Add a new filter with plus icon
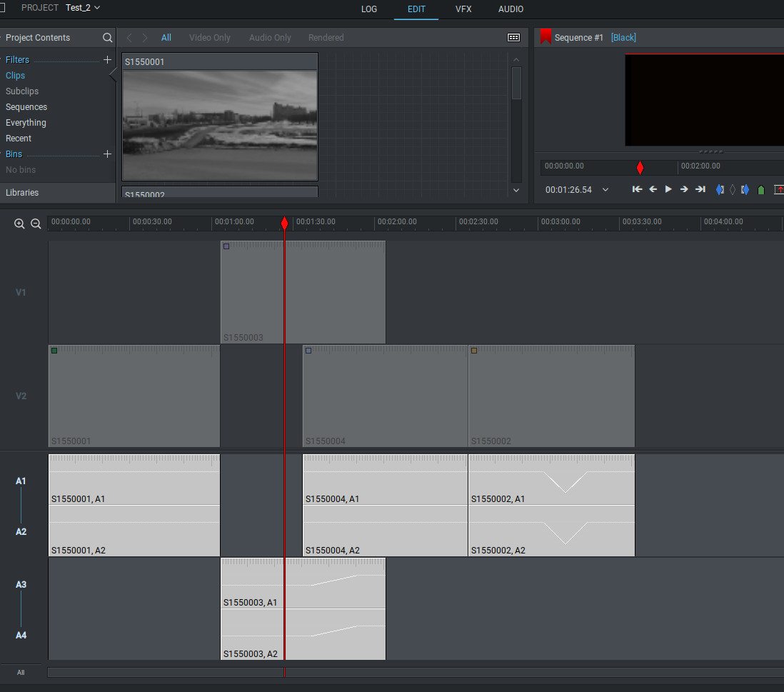 pos(107,60)
